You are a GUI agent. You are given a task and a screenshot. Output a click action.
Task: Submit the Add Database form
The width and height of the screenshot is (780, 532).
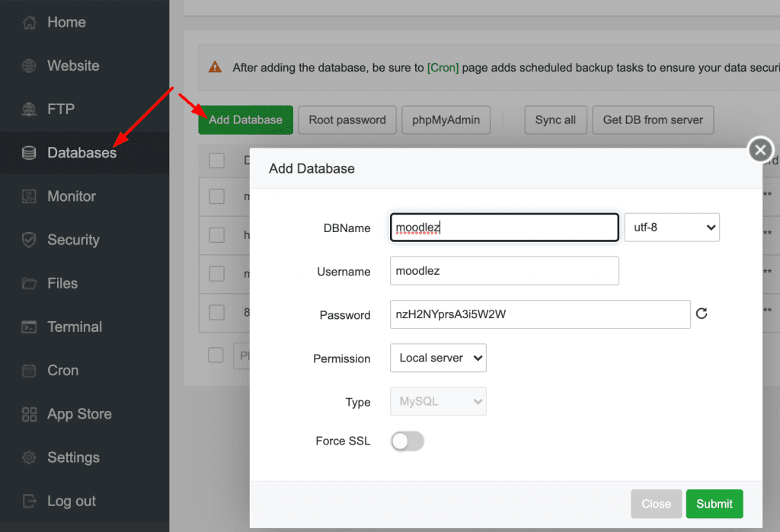(x=714, y=504)
